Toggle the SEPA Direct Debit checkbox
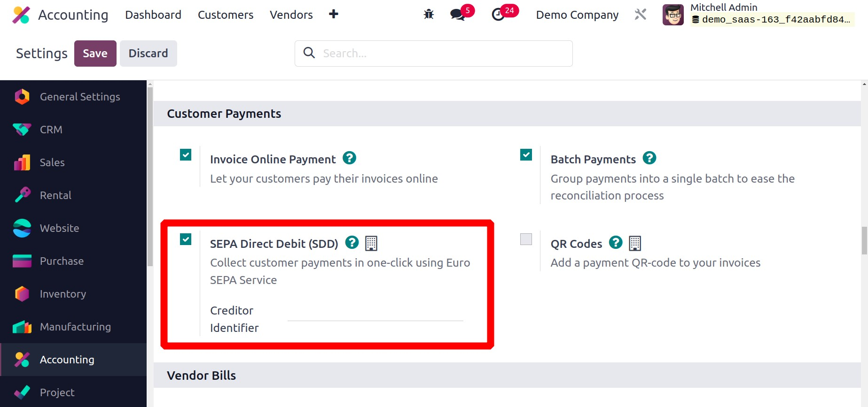The image size is (868, 407). (x=186, y=239)
